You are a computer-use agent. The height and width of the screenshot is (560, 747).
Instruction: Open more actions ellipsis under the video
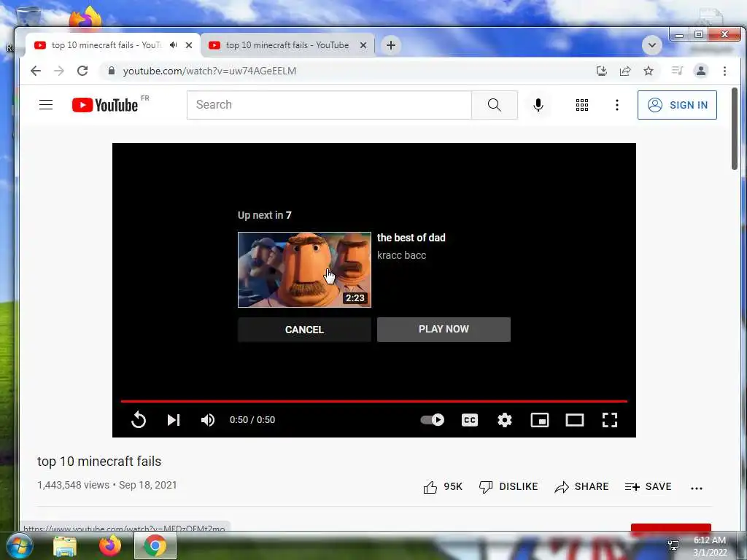(697, 488)
